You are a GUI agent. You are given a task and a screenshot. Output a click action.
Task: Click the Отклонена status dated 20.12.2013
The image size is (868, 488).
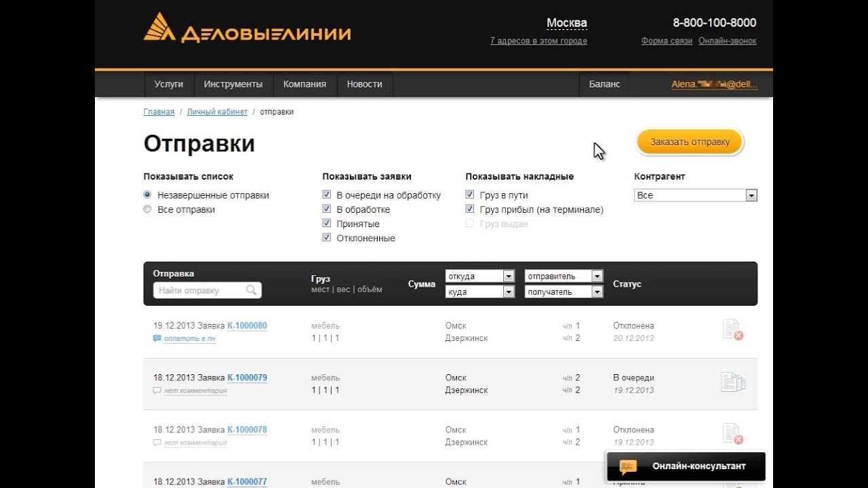click(x=633, y=325)
